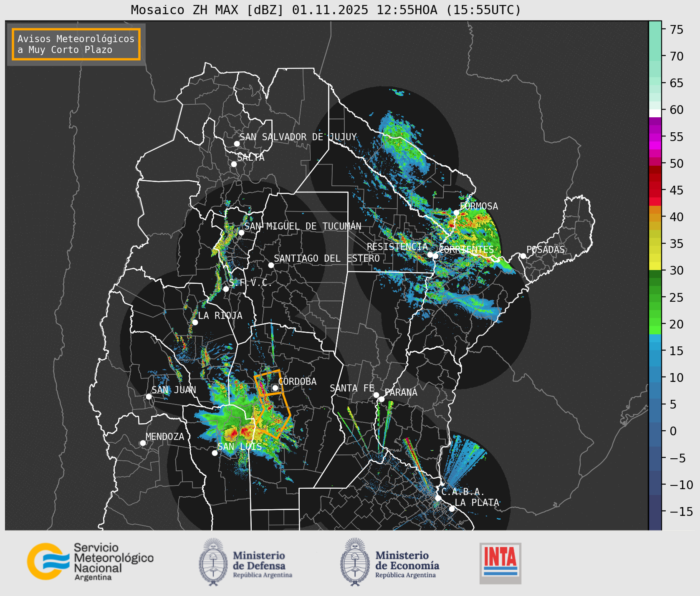Click the SAN LUIS label

tap(240, 447)
